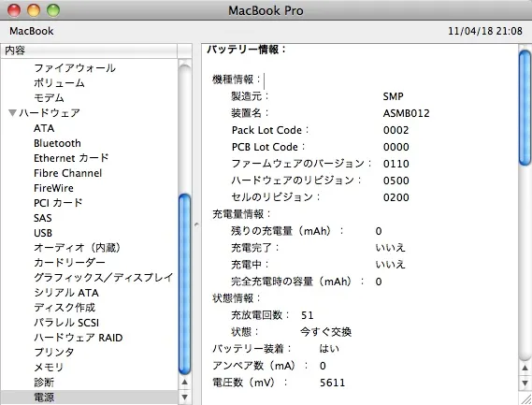Click the 充電量情報 section label

coord(241,214)
